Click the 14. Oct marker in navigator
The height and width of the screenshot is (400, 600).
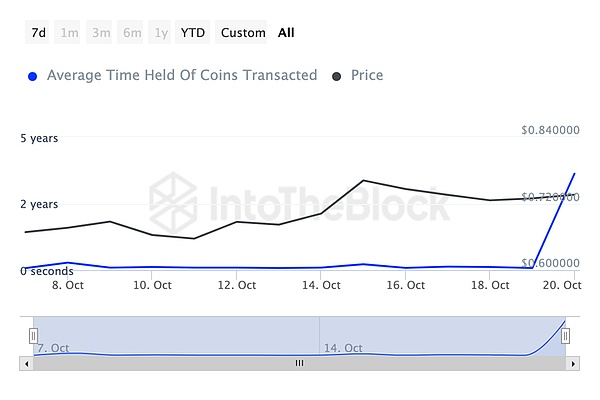pos(342,348)
